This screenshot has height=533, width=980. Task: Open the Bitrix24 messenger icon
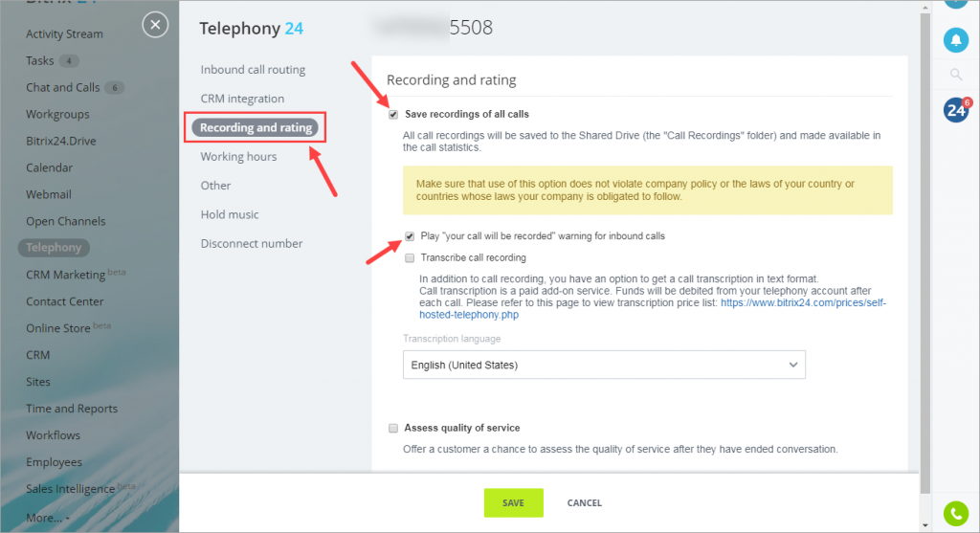(956, 110)
